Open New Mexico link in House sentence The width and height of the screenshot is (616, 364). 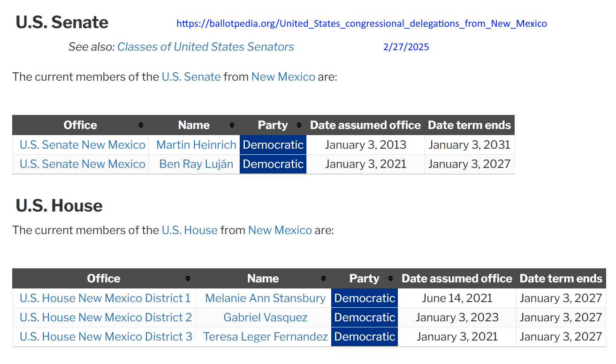(280, 230)
